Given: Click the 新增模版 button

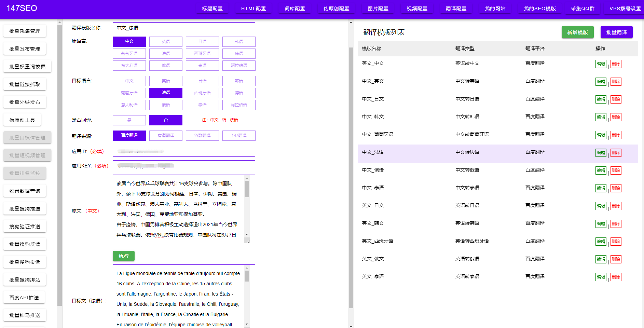Looking at the screenshot, I should click(x=577, y=32).
